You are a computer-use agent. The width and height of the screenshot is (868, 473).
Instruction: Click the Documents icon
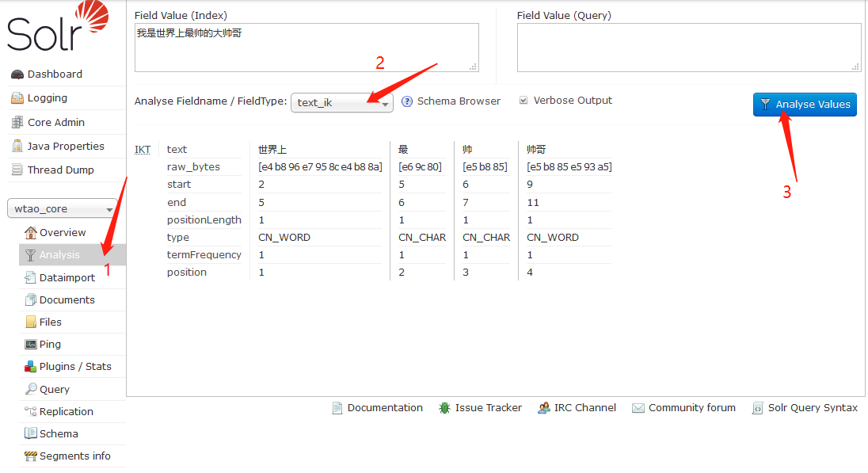point(30,299)
